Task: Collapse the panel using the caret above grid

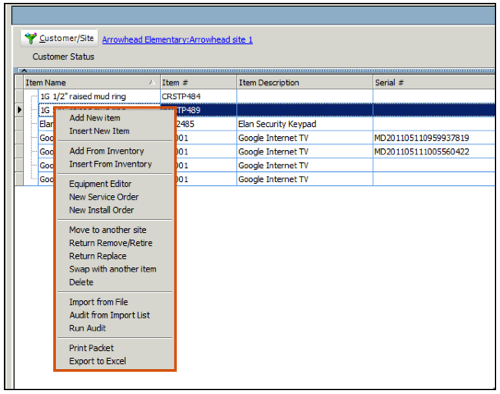Action: (x=24, y=71)
